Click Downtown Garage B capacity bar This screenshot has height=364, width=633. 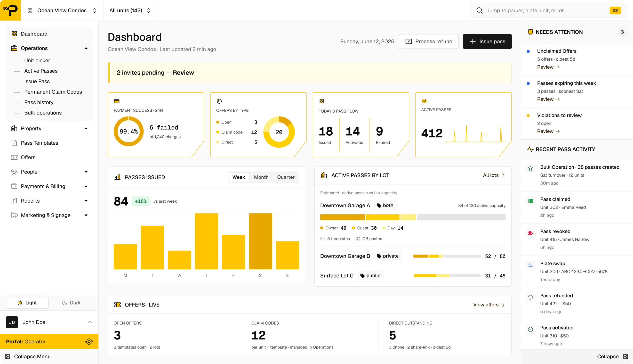(x=447, y=256)
